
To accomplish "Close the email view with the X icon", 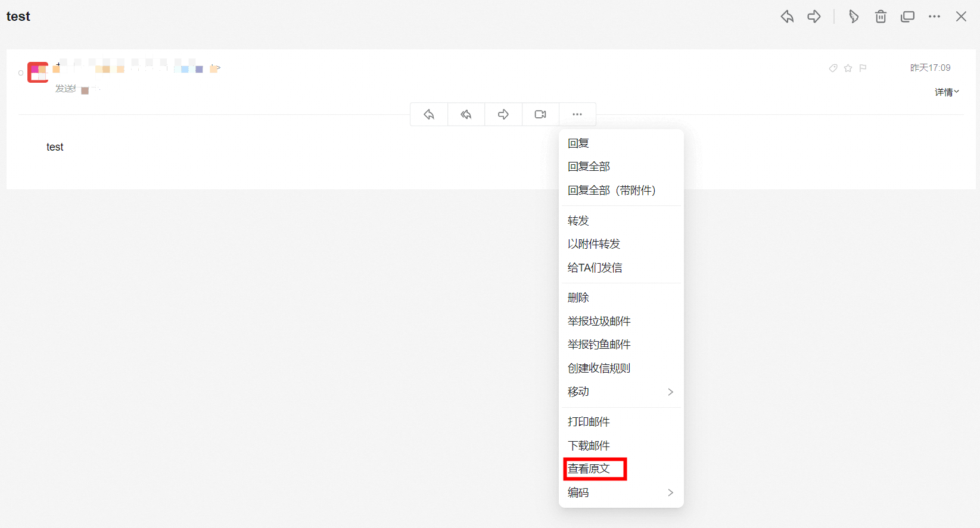I will pos(961,17).
